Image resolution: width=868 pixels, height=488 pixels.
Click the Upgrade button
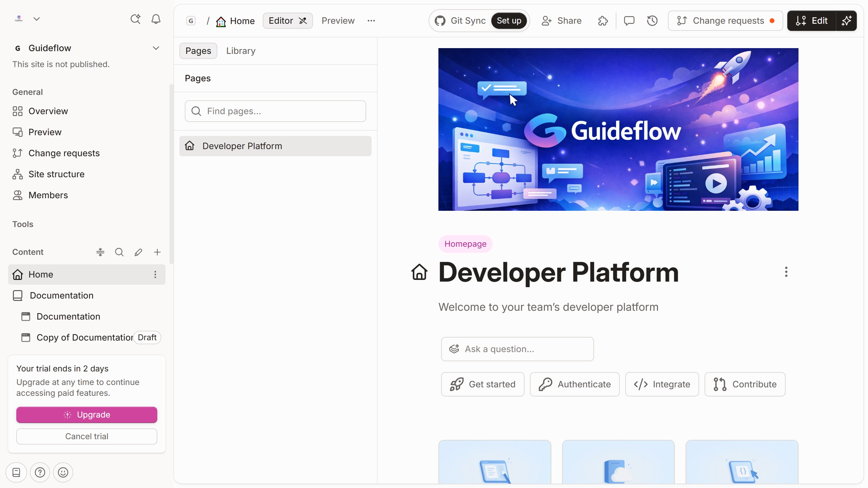coord(87,415)
